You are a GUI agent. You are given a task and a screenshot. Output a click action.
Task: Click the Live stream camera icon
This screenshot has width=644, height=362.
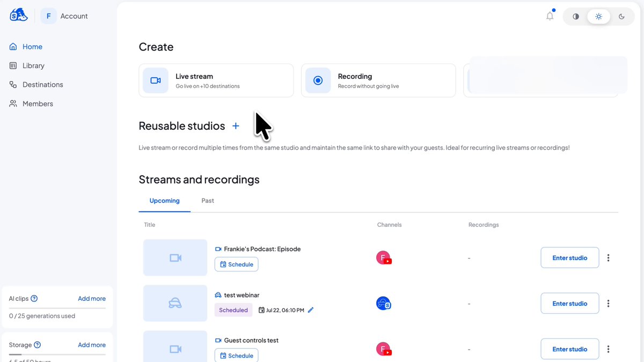156,80
